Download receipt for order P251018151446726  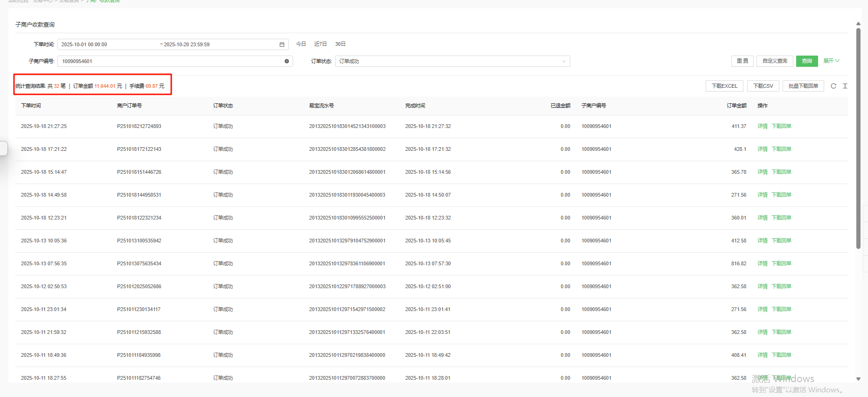pyautogui.click(x=781, y=172)
